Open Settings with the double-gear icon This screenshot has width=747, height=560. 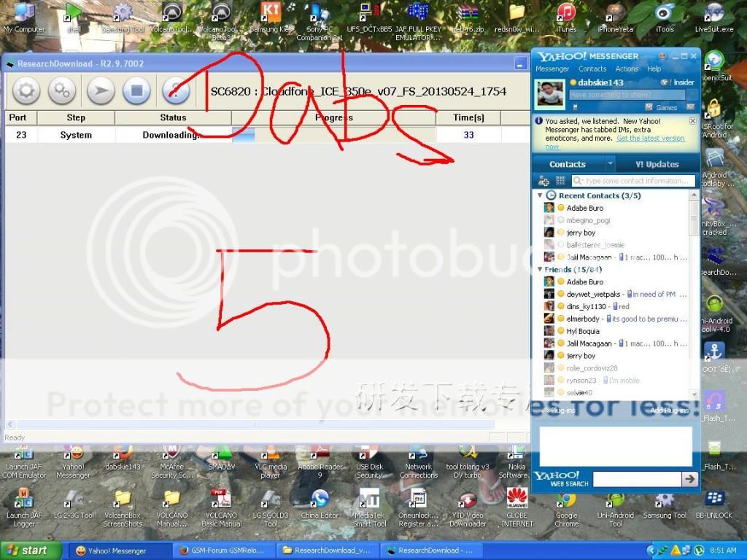[62, 91]
